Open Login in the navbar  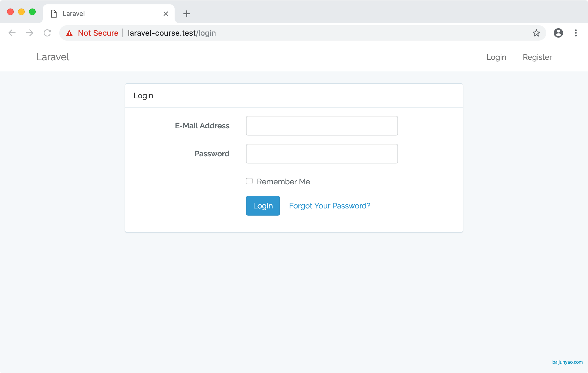(496, 57)
